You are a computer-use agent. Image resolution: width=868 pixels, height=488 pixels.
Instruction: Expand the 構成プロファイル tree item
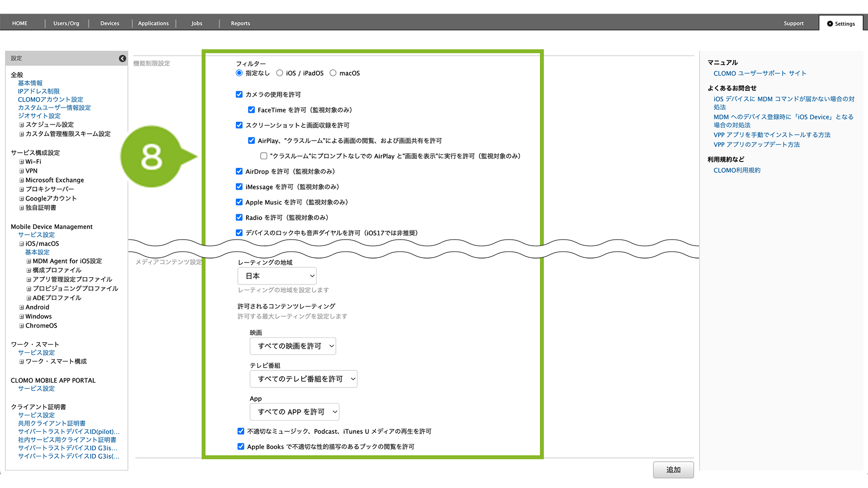coord(29,270)
